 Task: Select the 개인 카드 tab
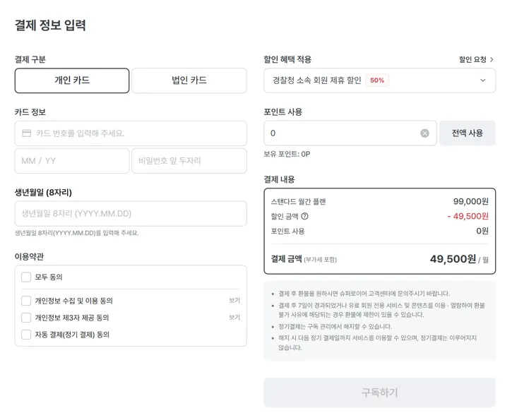point(72,80)
